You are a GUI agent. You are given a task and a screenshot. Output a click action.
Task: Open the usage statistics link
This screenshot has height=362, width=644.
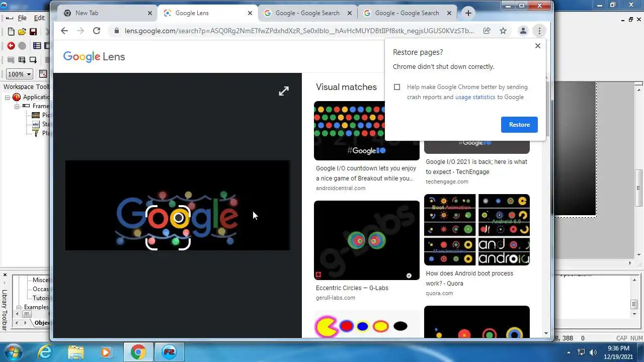click(475, 97)
